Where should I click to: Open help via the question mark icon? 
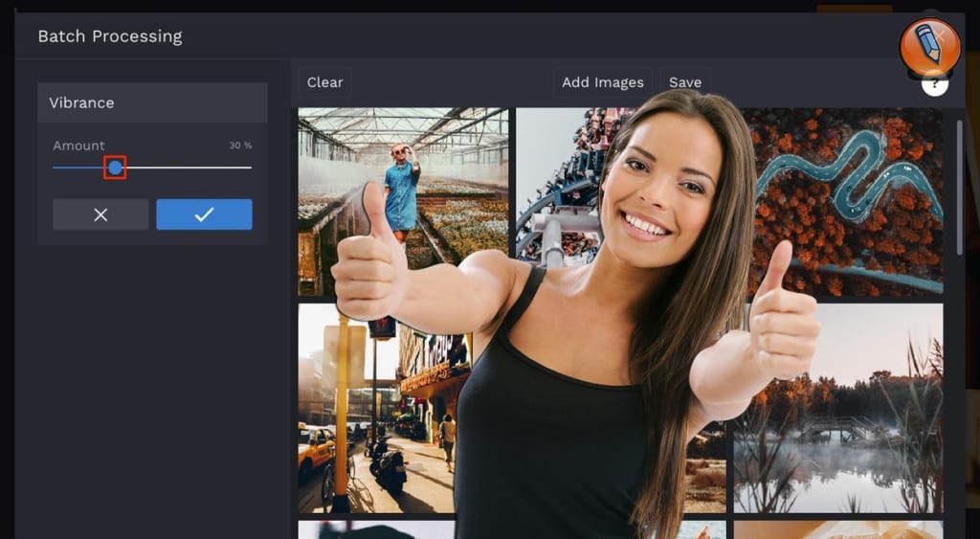[x=934, y=86]
